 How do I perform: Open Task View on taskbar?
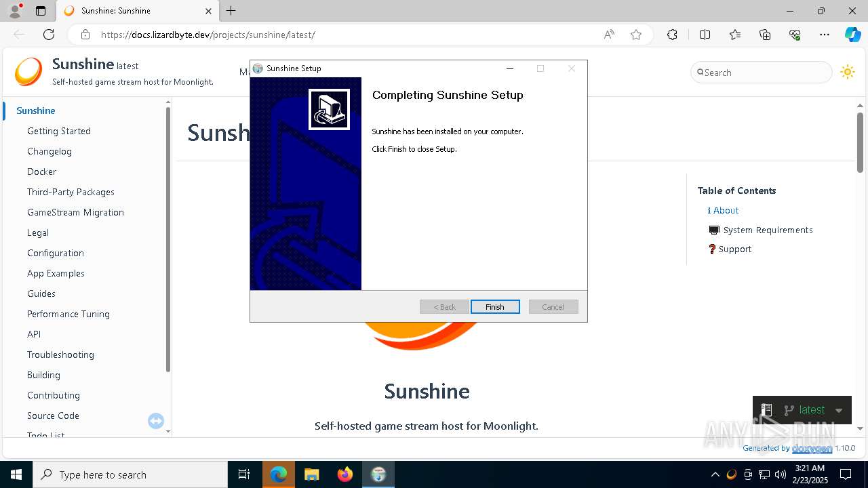pyautogui.click(x=244, y=474)
